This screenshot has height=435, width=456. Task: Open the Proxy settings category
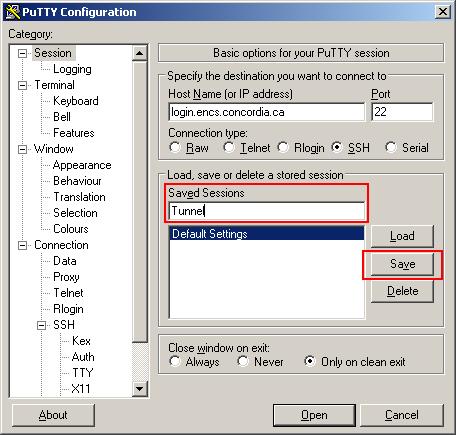(x=66, y=277)
